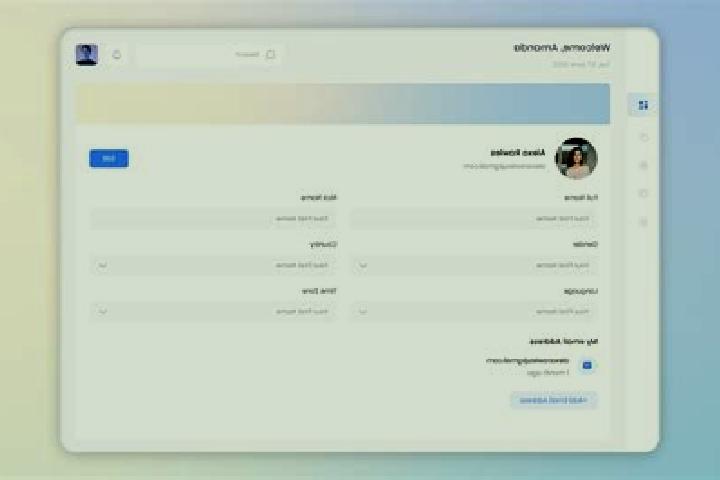The image size is (720, 480).
Task: Focus the Nick Name input field
Action: pyautogui.click(x=214, y=219)
